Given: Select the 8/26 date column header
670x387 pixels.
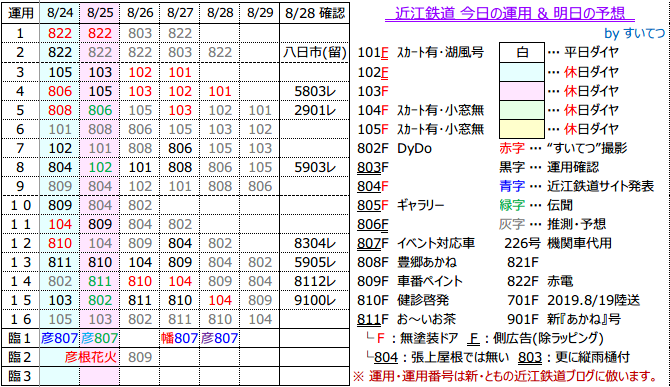Looking at the screenshot, I should 140,13.
